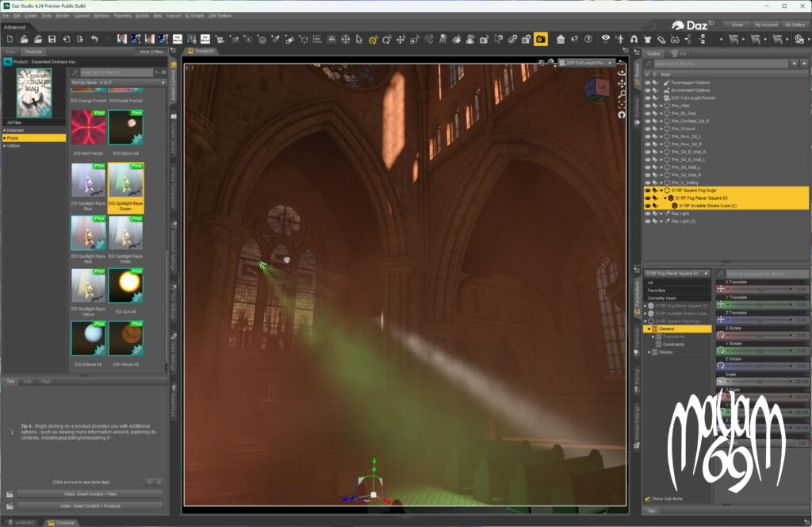Click Video: Smart Content > Products button
This screenshot has width=812, height=527.
click(90, 506)
